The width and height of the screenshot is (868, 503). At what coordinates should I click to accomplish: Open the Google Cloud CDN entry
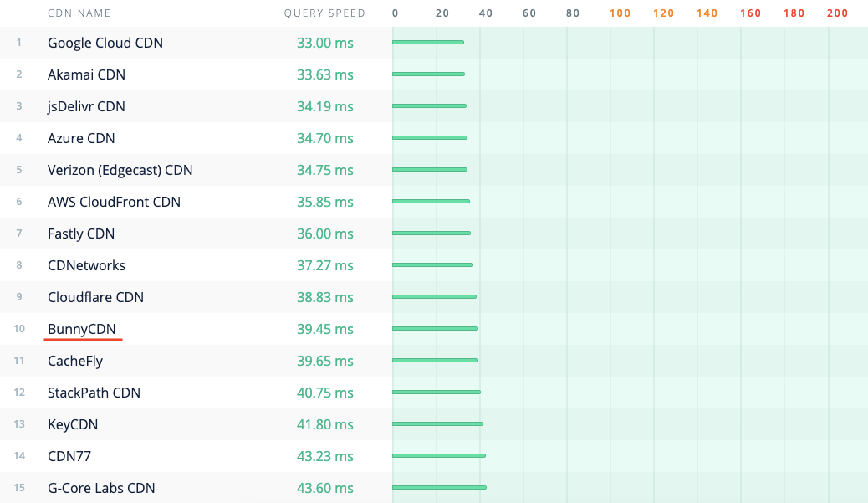coord(105,43)
